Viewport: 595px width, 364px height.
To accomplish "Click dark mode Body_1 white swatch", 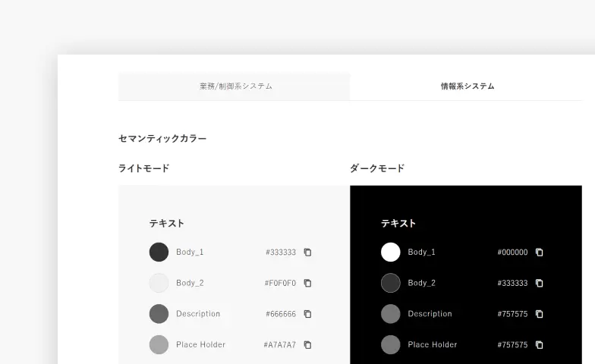I will pos(390,252).
